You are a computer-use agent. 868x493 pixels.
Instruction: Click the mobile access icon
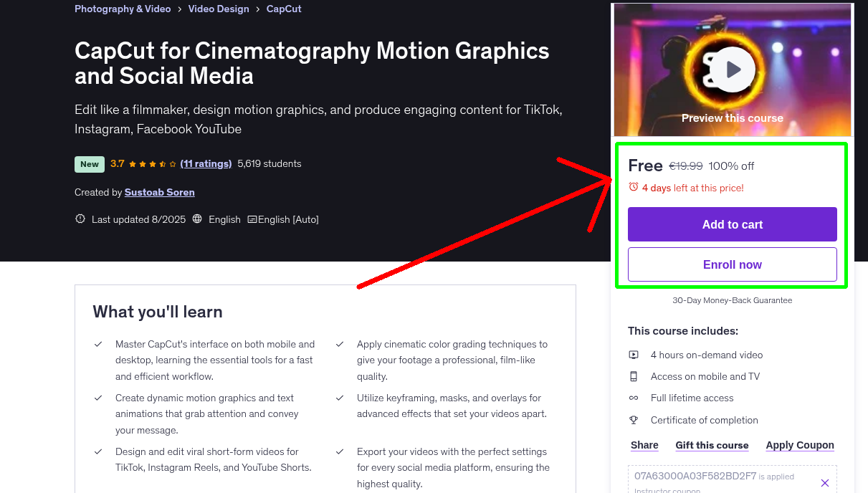[x=634, y=376]
